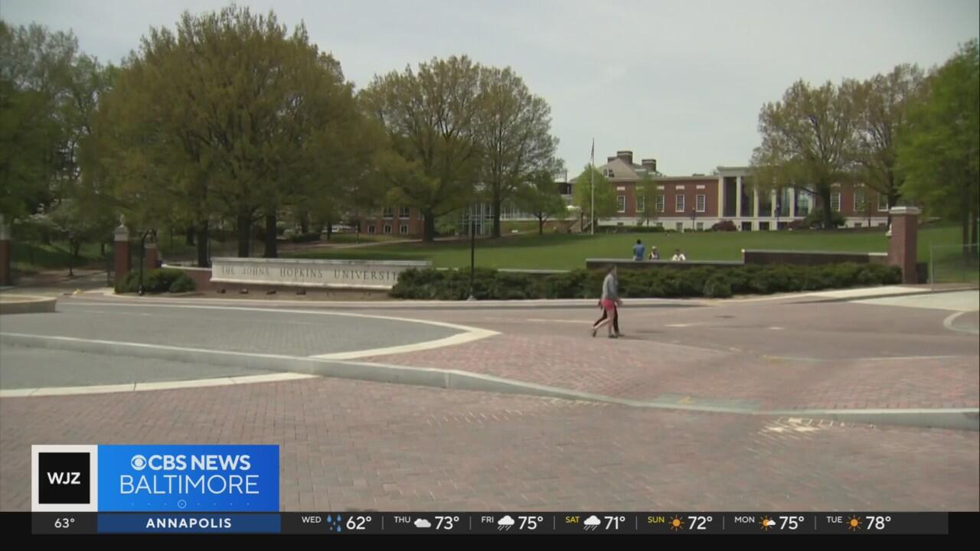This screenshot has height=551, width=980.
Task: Select the Annapolis city label
Action: point(188,523)
